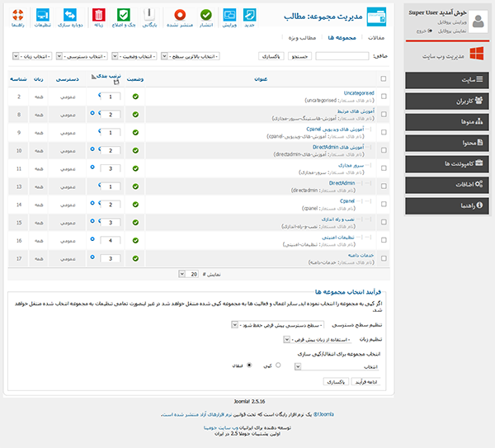The image size is (495, 448).
Task: Open the محتوا sidebar menu
Action: (447, 143)
